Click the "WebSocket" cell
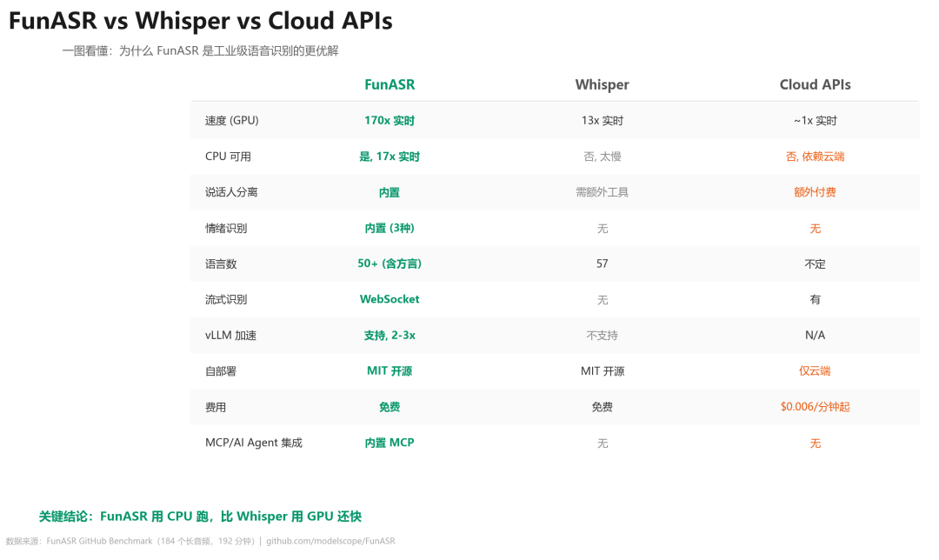The width and height of the screenshot is (939, 560). [390, 299]
